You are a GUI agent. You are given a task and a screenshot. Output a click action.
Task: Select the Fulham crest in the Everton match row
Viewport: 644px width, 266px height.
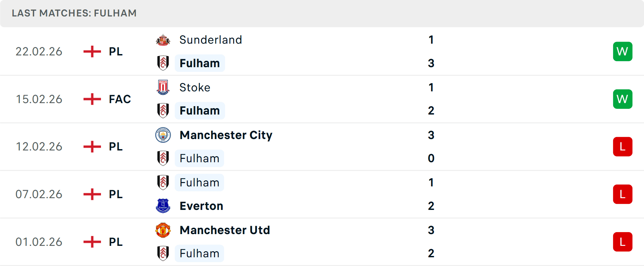tap(163, 182)
